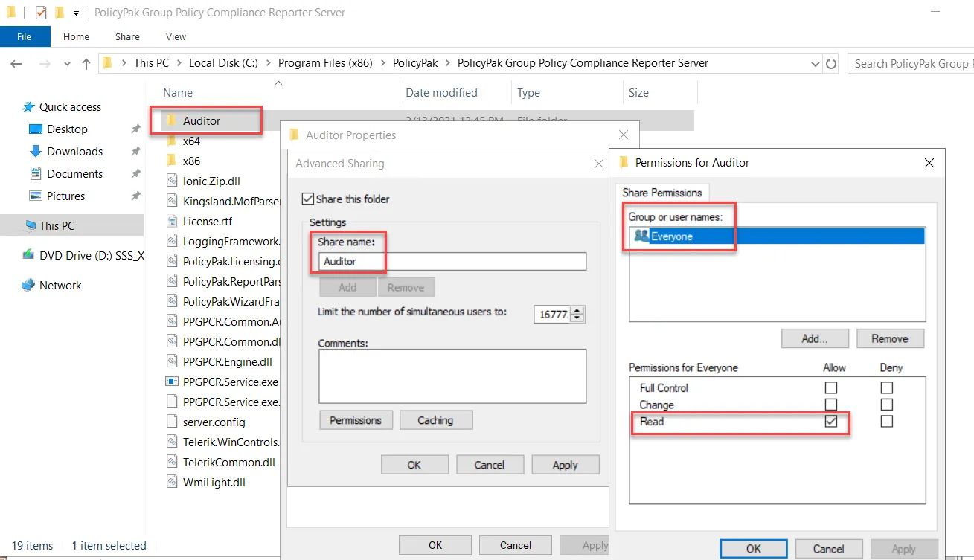Image resolution: width=974 pixels, height=560 pixels.
Task: Click the Search PolicyPak Group search box
Action: coord(911,64)
